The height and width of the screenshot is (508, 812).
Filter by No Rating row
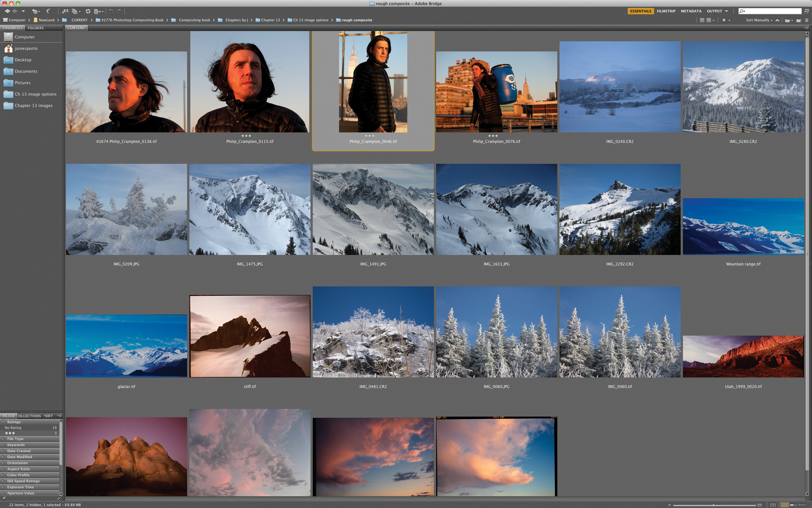30,428
